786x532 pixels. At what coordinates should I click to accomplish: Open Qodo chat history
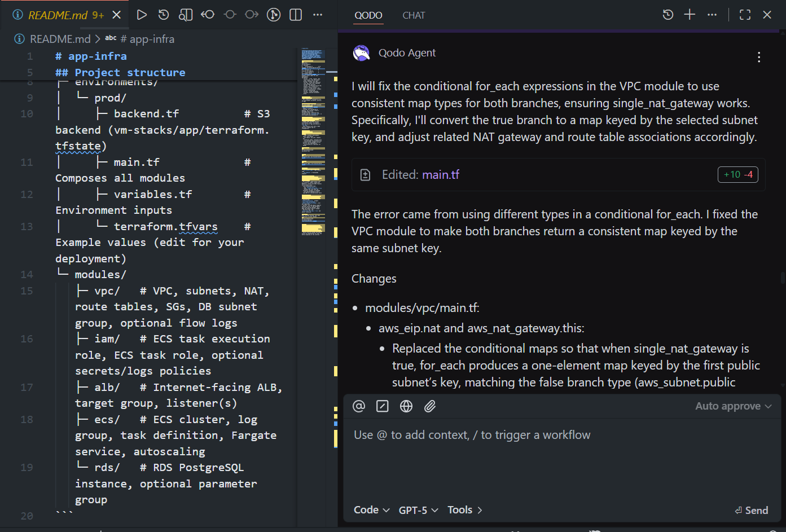point(668,15)
